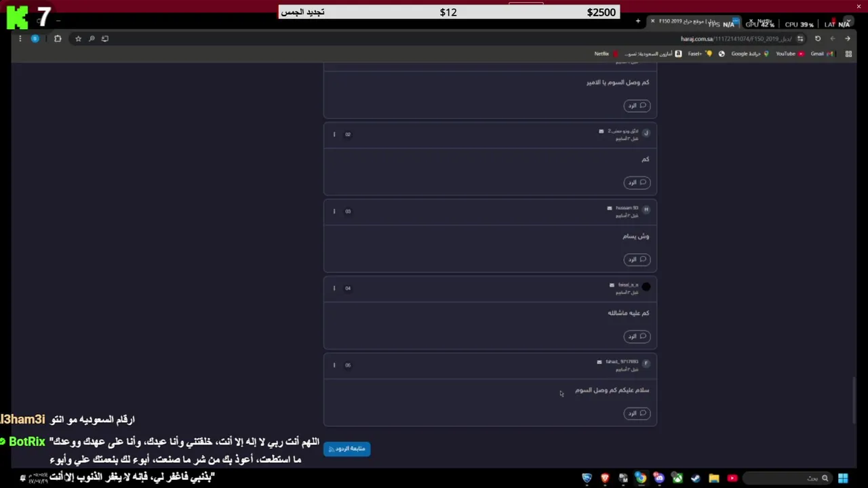
Task: Bookmark this page with the star icon
Action: pyautogui.click(x=78, y=39)
